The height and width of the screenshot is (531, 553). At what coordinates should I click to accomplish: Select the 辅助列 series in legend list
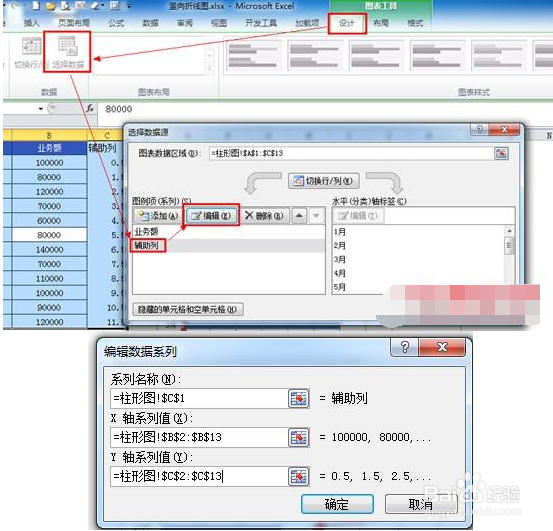click(229, 245)
